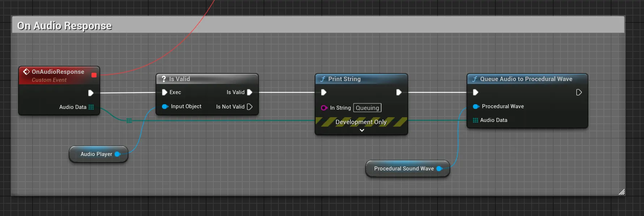Click the Is Not Valid exec output pin
This screenshot has height=216, width=644.
coord(250,107)
